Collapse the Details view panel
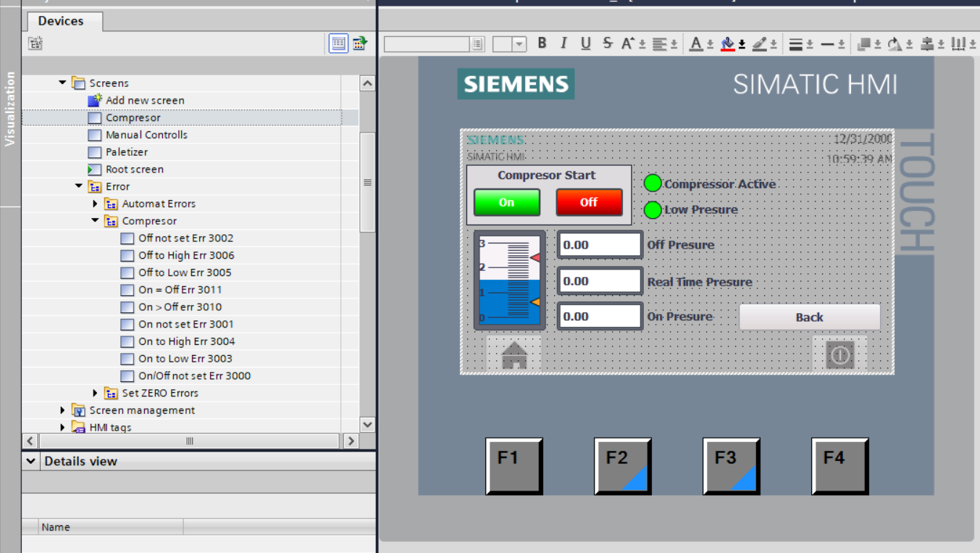 click(31, 461)
